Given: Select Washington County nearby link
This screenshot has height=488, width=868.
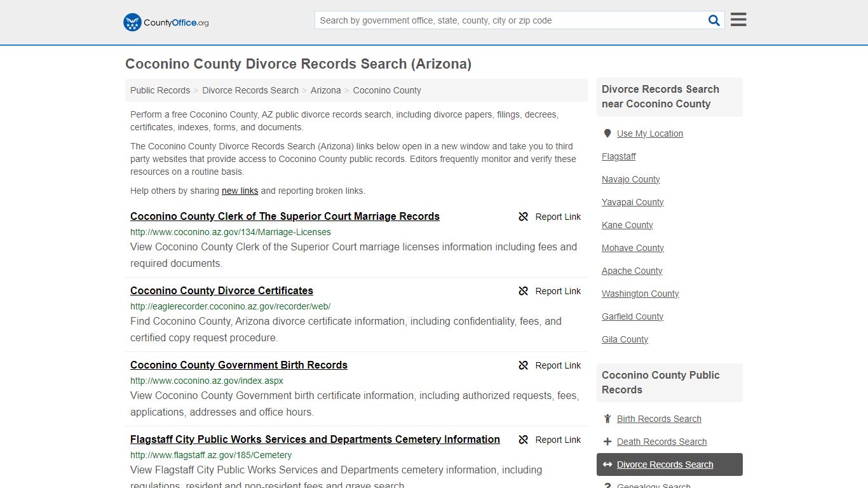Looking at the screenshot, I should (x=641, y=294).
